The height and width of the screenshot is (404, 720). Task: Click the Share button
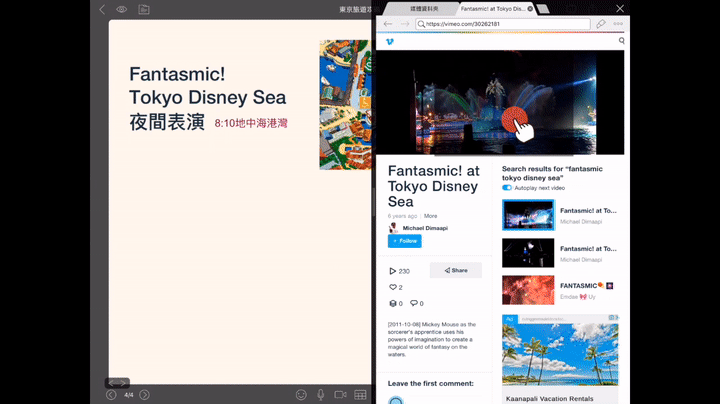[x=456, y=270]
